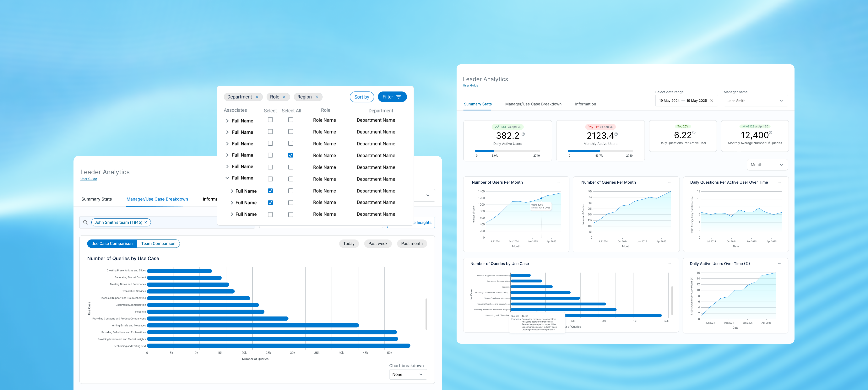Expand row whose Select All is checked
The height and width of the screenshot is (390, 868).
click(227, 155)
